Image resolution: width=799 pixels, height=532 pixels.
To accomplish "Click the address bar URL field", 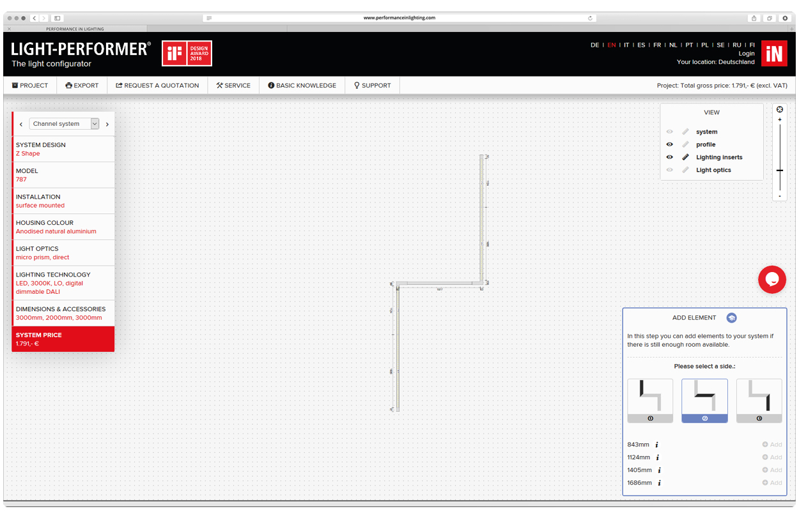I will click(x=399, y=18).
